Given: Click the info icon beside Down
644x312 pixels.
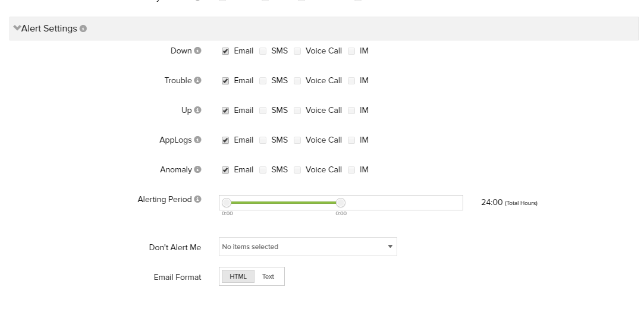Looking at the screenshot, I should tap(197, 51).
